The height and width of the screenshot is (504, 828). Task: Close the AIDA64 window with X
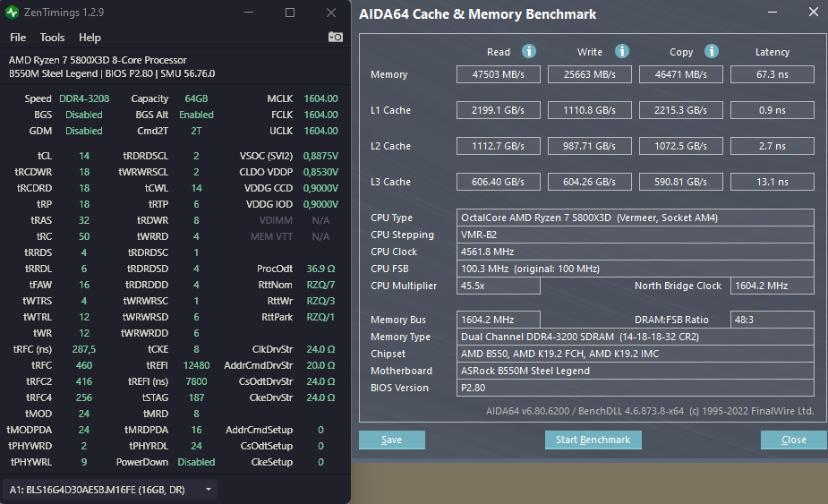click(813, 12)
